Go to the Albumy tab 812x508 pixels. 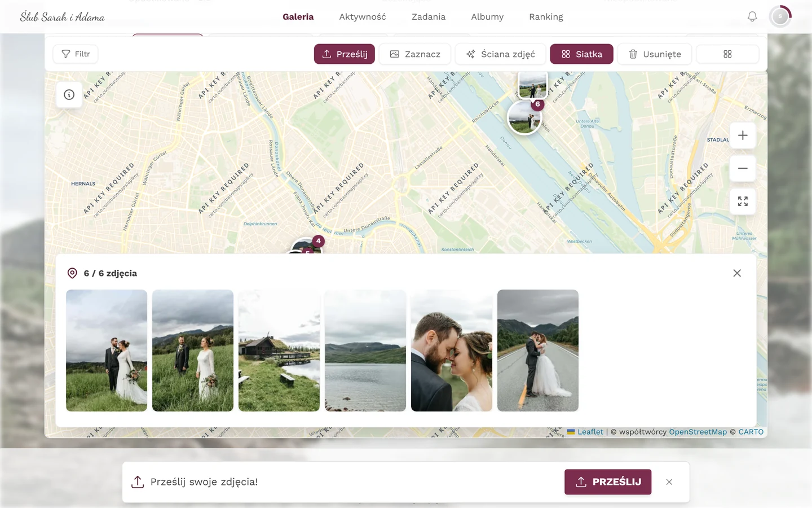pyautogui.click(x=487, y=17)
